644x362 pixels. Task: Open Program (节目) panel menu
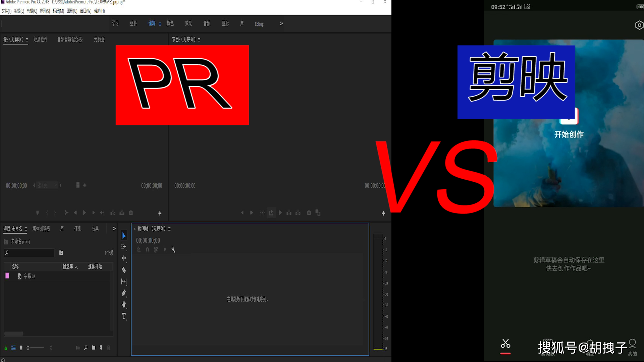click(199, 40)
